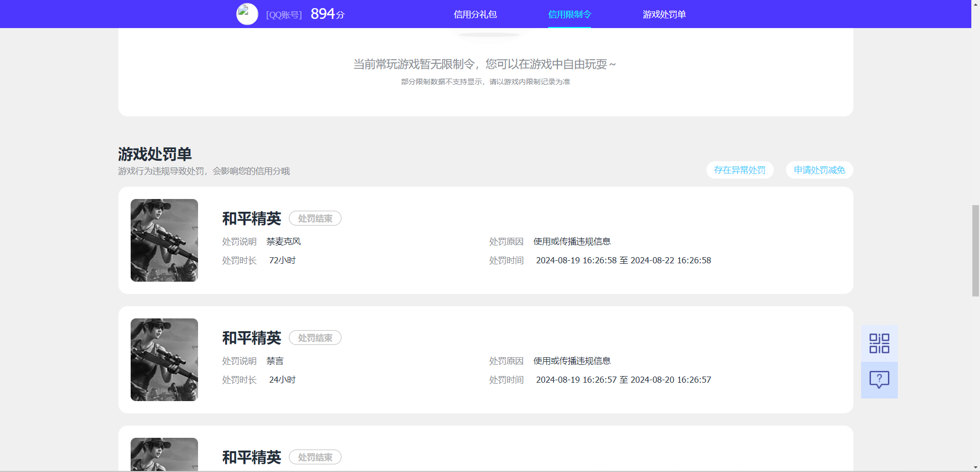Click the time range ending 2024-08-22 16:26:58
Viewport: 980px width, 472px height.
pos(623,260)
